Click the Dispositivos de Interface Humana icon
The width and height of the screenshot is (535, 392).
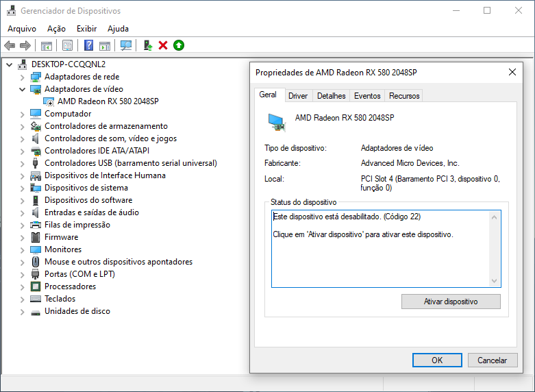[x=36, y=175]
